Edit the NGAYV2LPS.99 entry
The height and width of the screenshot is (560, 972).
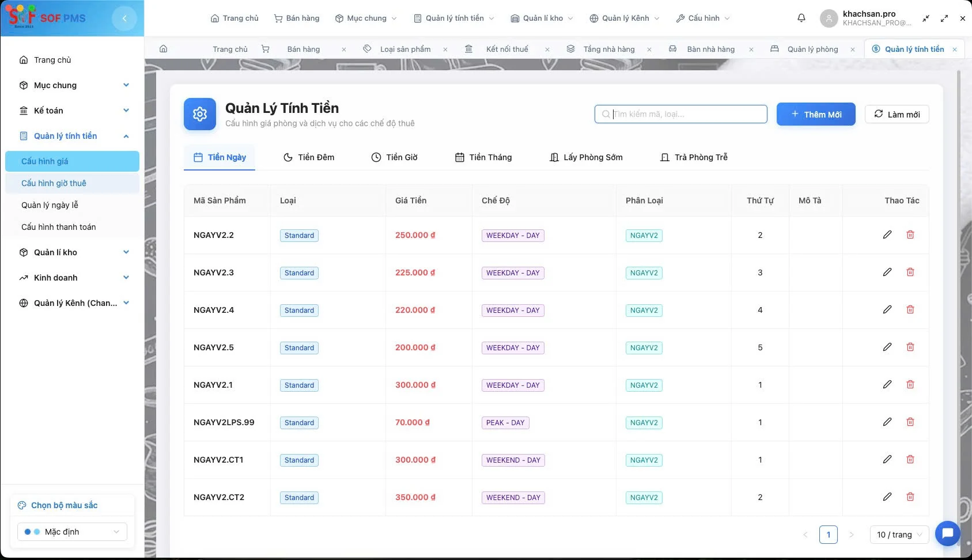pos(887,422)
